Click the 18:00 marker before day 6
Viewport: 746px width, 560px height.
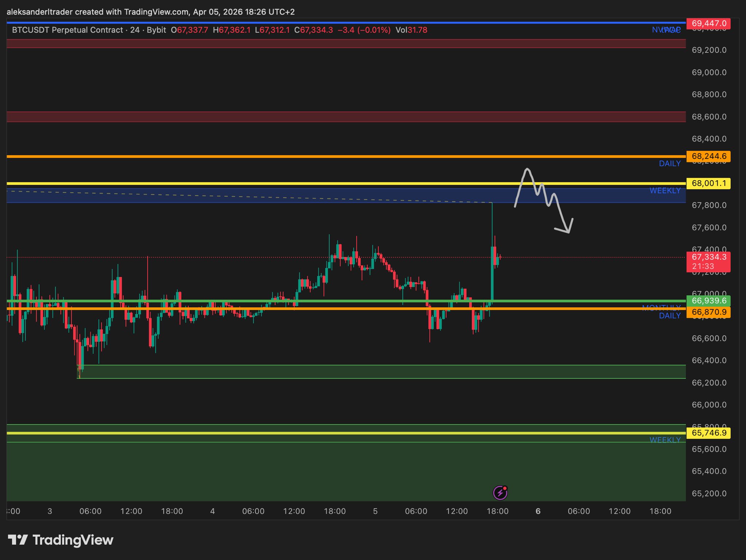tap(497, 511)
